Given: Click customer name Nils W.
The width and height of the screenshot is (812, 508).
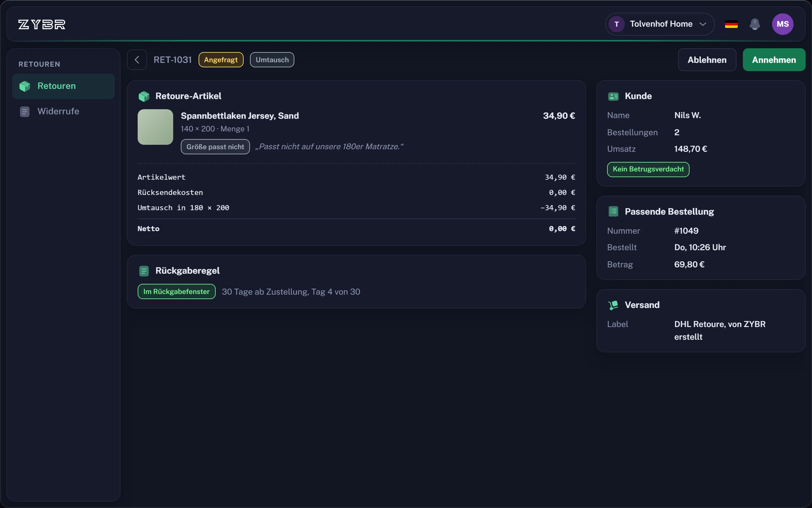Looking at the screenshot, I should coord(688,115).
